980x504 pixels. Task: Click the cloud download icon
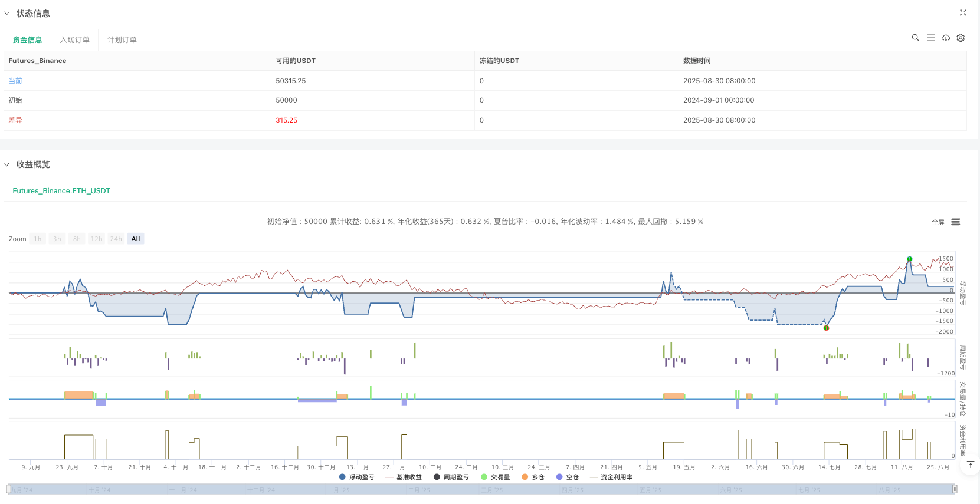[946, 38]
